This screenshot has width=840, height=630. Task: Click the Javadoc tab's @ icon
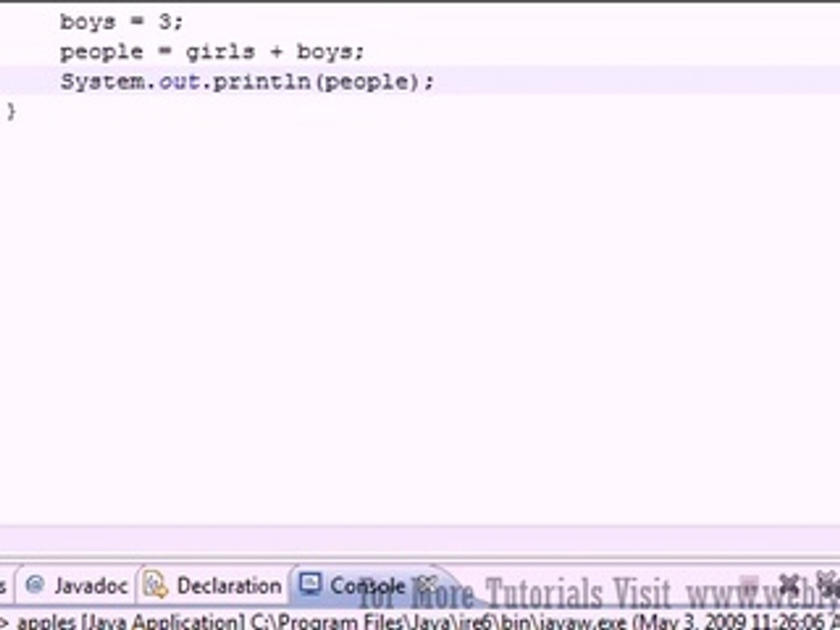pos(36,584)
